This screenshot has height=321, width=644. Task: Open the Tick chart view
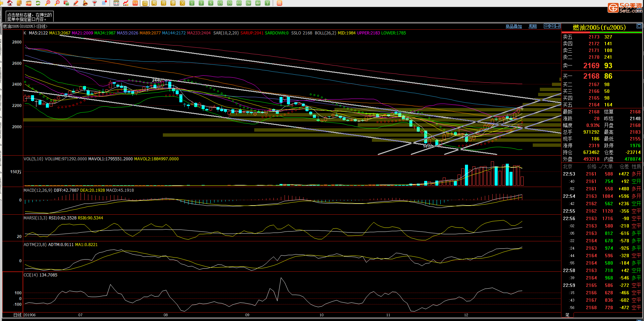tap(135, 3)
